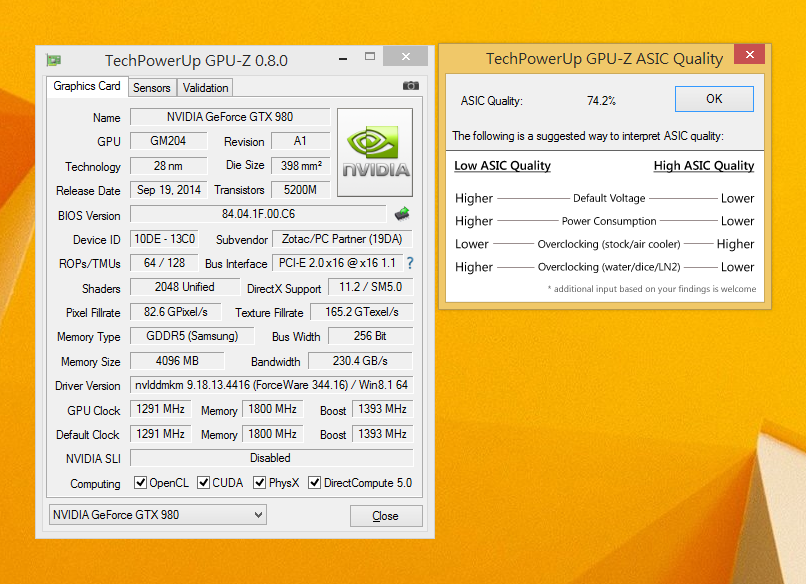Select the Bandwidth field 230.4 GB/s
806x584 pixels.
360,360
